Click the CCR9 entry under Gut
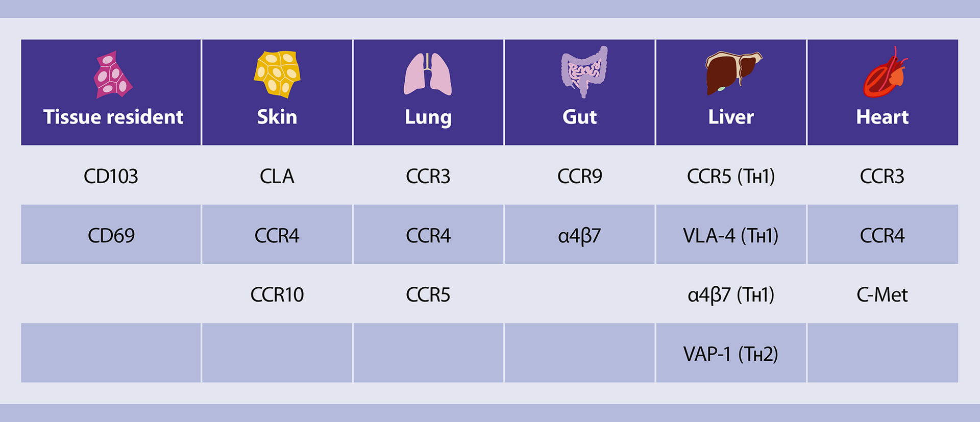This screenshot has width=980, height=422. pyautogui.click(x=579, y=177)
